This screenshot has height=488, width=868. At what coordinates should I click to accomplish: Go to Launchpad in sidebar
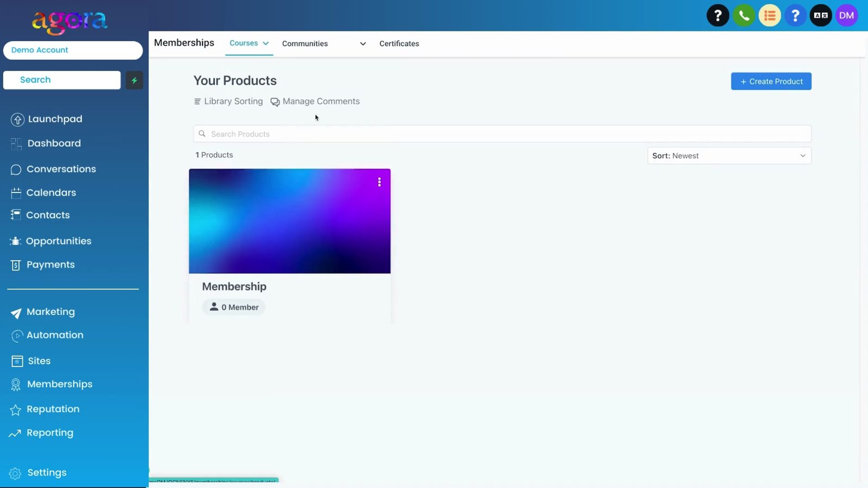(47, 119)
